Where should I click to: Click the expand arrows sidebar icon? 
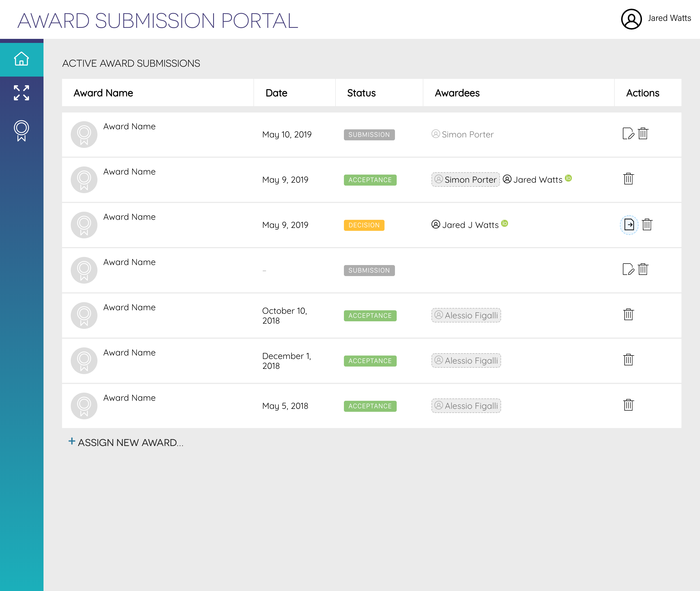(x=21, y=93)
